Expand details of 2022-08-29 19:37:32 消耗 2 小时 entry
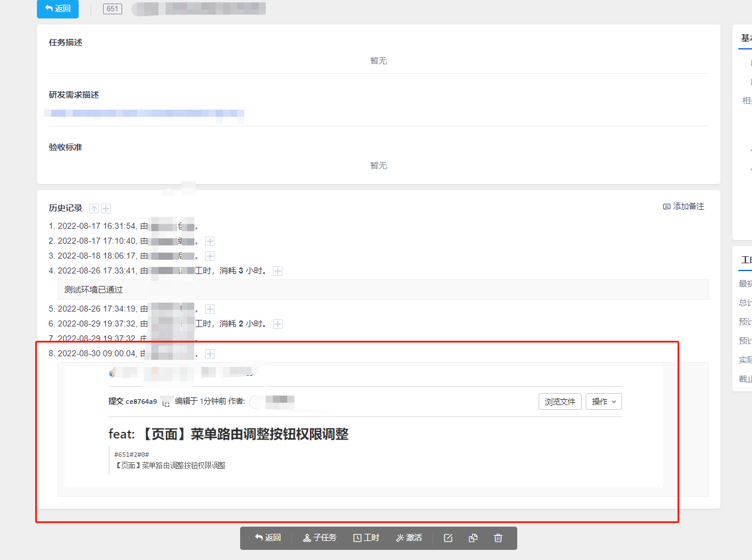The image size is (752, 560). click(x=278, y=324)
